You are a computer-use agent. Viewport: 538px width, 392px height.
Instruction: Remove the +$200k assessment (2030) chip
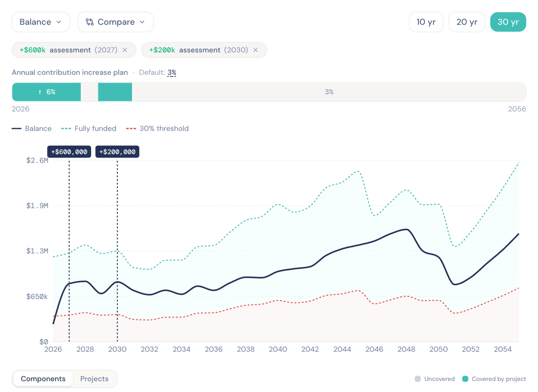(256, 50)
